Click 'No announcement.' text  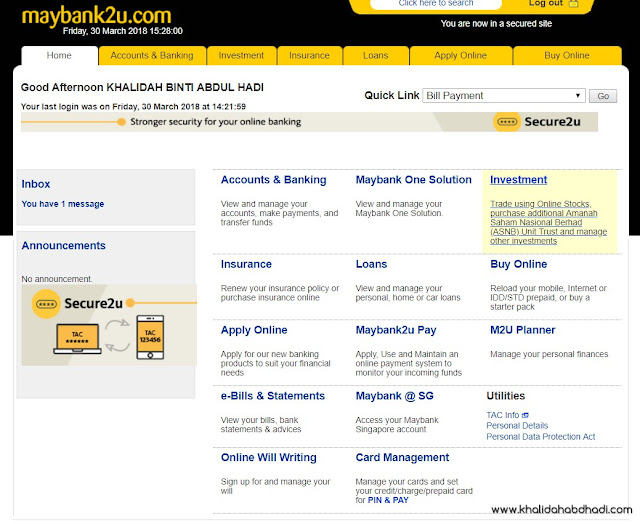click(x=57, y=279)
